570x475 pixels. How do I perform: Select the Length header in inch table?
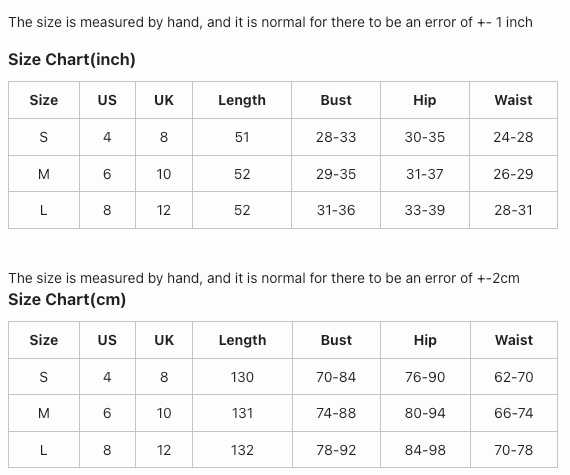(242, 100)
